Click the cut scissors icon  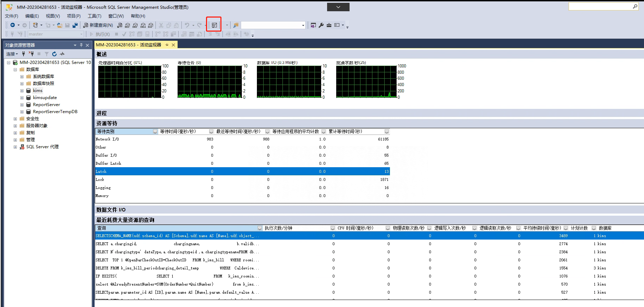(x=161, y=25)
